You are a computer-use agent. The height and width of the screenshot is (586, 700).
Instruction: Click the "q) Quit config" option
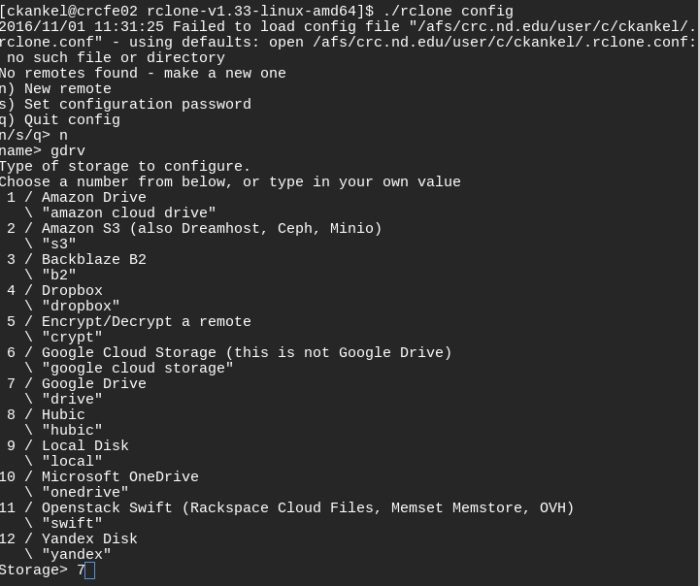click(x=60, y=120)
